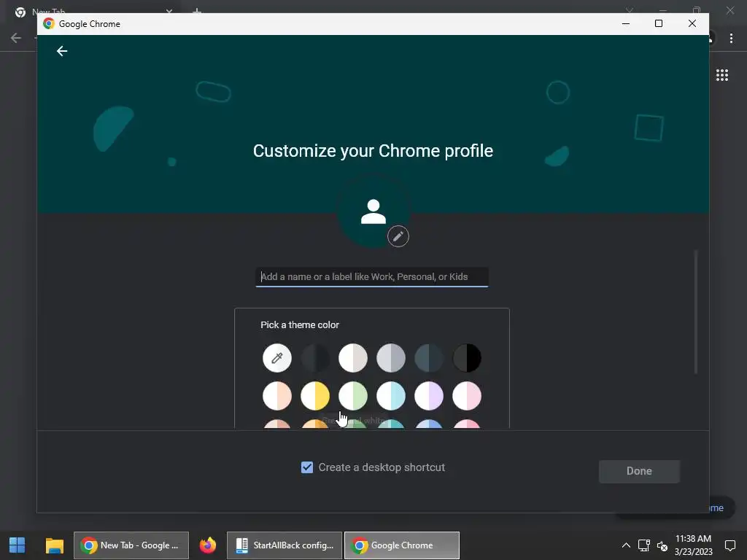Open the custom color eyedropper picker
This screenshot has height=560, width=747.
pos(276,357)
